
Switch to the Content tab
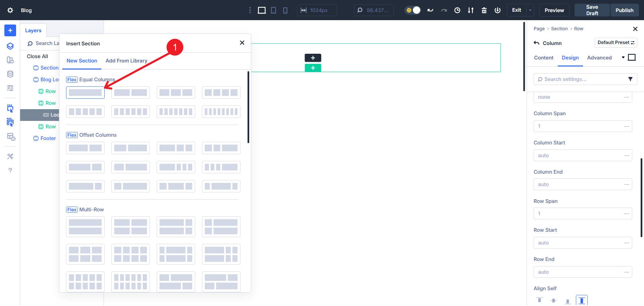[x=543, y=57]
